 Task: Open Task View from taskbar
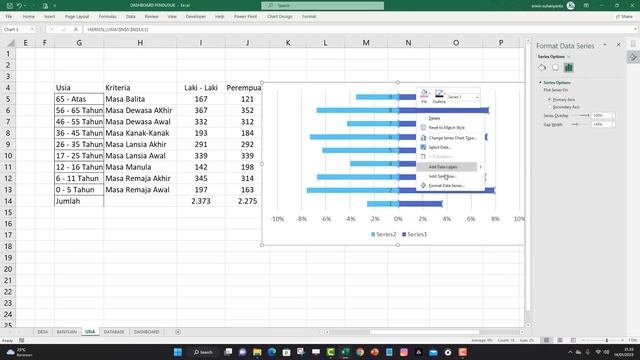pyautogui.click(x=228, y=352)
